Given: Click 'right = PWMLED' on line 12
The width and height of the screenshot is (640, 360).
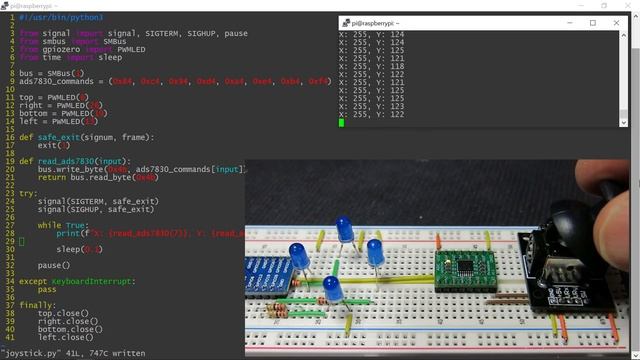Looking at the screenshot, I should tap(53, 105).
